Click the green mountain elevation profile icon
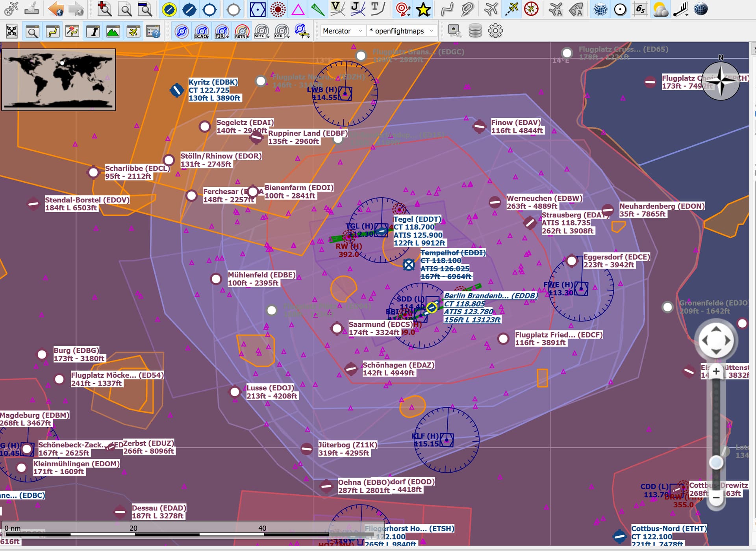 [113, 31]
